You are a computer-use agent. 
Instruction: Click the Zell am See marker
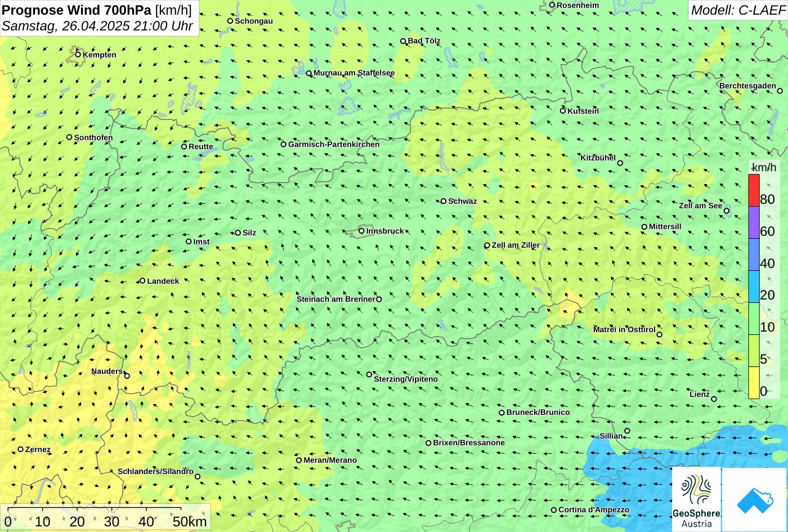click(x=727, y=211)
